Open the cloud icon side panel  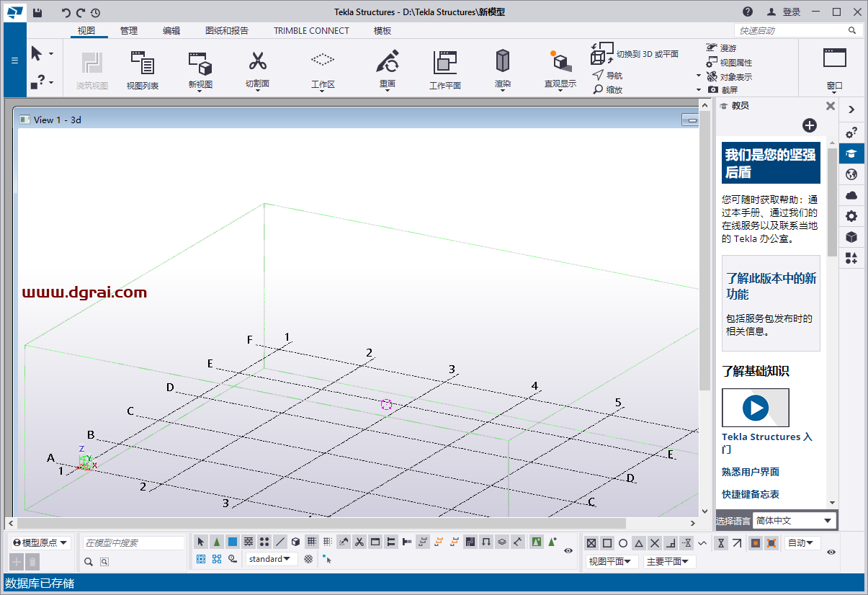851,195
